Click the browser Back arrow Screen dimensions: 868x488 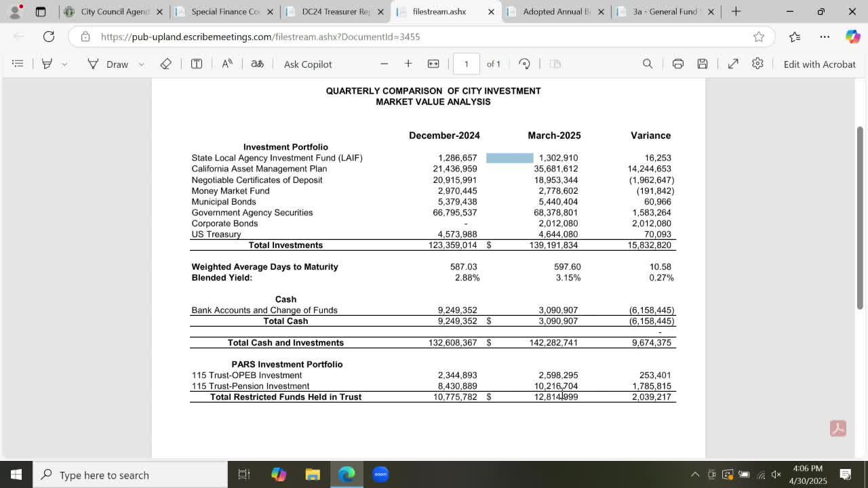coord(19,37)
